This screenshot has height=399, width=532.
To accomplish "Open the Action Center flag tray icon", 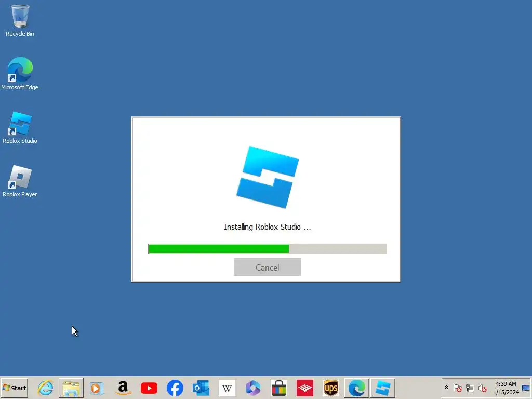I will click(x=457, y=388).
